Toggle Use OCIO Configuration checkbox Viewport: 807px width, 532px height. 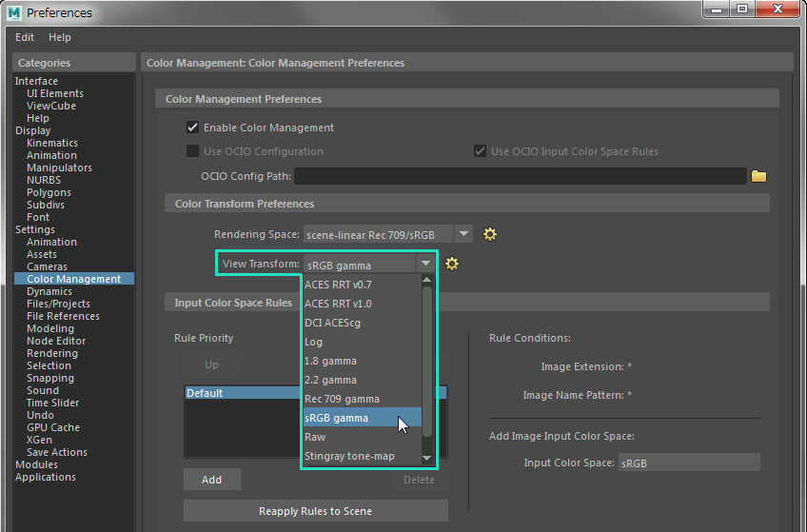(x=192, y=150)
